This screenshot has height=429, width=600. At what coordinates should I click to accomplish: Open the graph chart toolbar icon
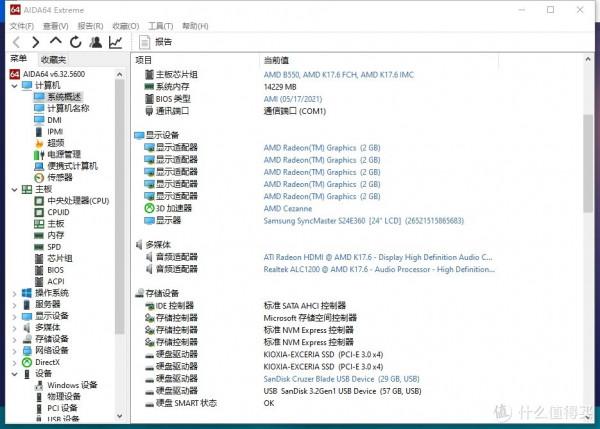(x=117, y=42)
